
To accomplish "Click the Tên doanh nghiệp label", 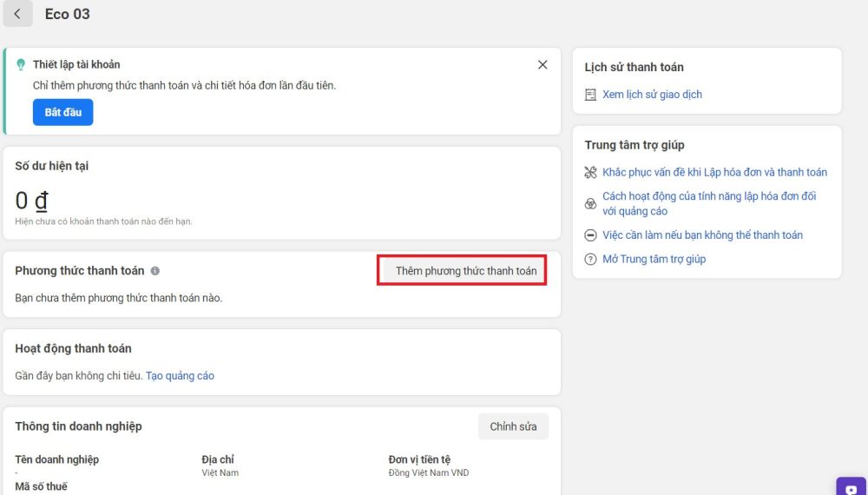I will (57, 459).
